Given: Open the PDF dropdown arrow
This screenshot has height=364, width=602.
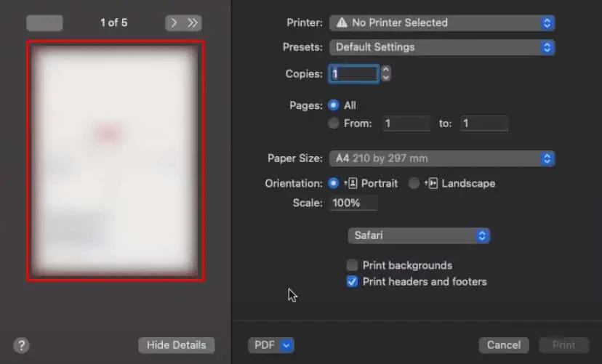Looking at the screenshot, I should (286, 345).
